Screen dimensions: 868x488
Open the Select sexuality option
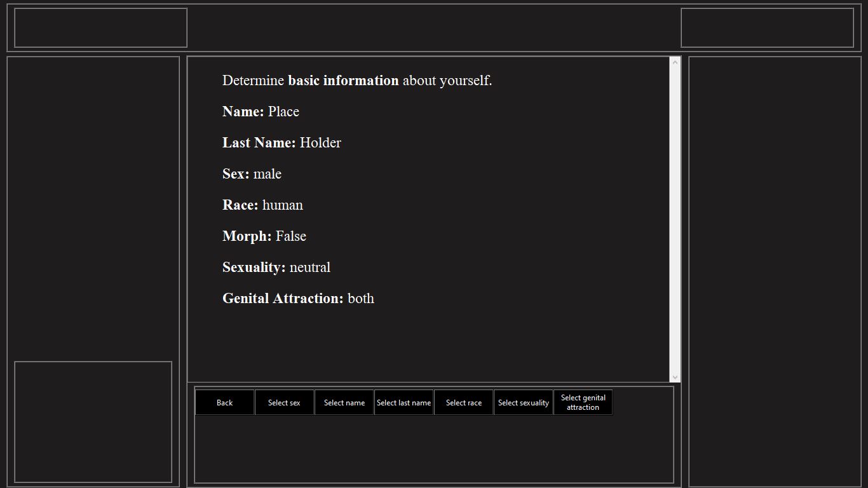pyautogui.click(x=523, y=402)
